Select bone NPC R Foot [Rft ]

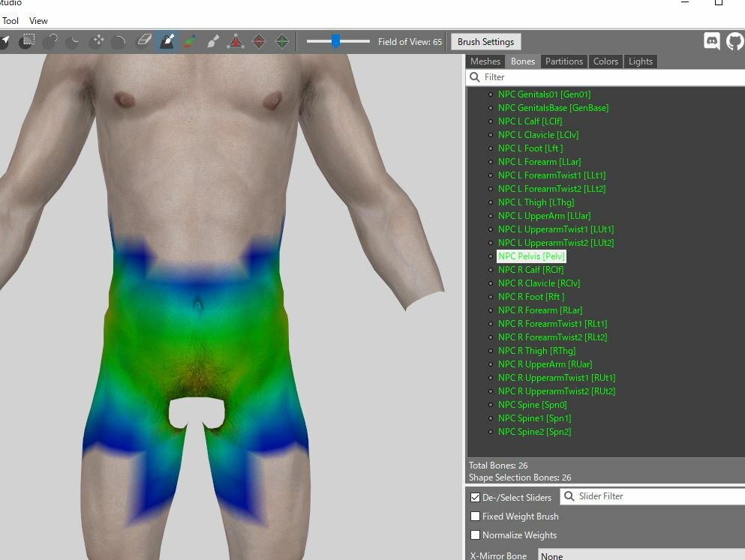click(531, 297)
